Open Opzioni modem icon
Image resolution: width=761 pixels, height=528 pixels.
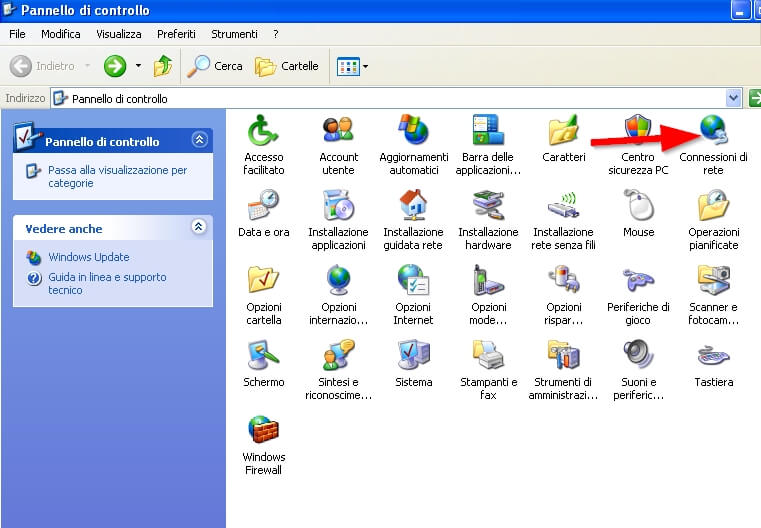(488, 295)
